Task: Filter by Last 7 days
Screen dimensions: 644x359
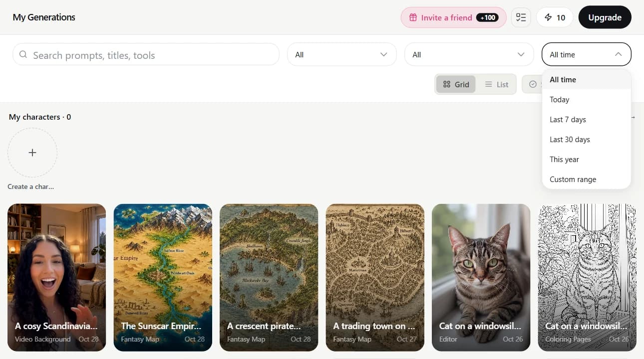Action: [x=587, y=120]
